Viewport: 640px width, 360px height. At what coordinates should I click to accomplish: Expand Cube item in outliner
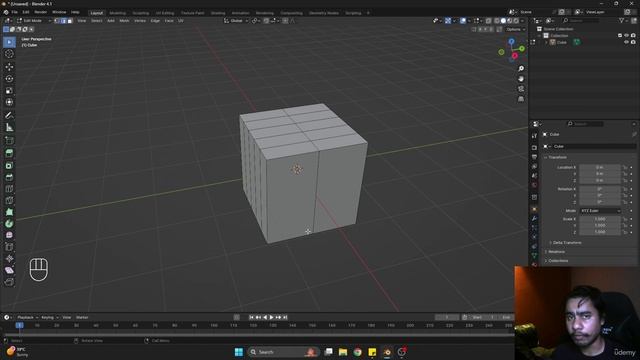point(546,42)
